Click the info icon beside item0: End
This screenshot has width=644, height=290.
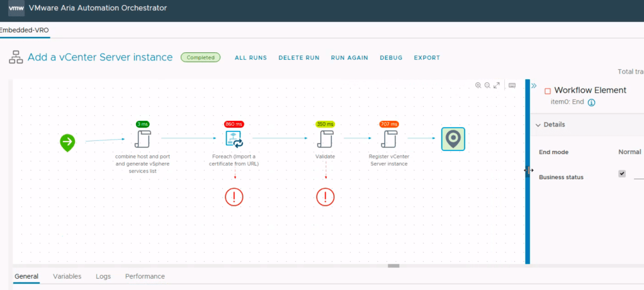pyautogui.click(x=592, y=103)
